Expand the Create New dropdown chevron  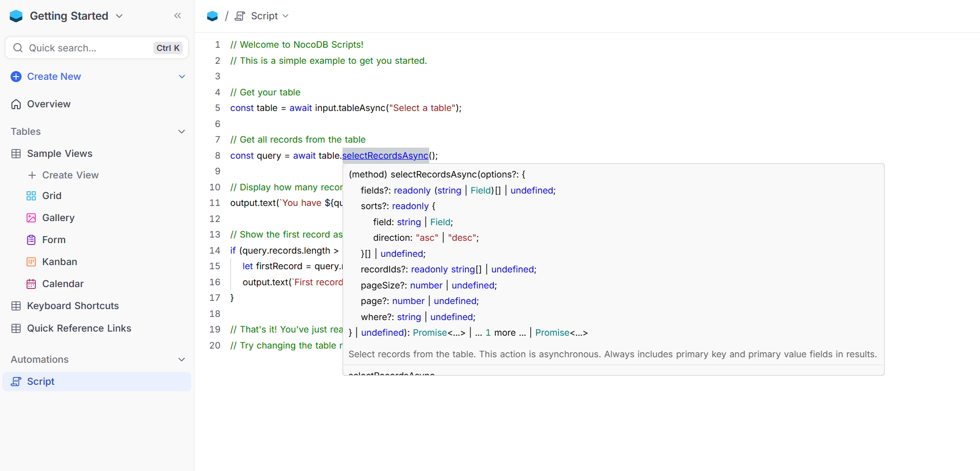(x=182, y=77)
